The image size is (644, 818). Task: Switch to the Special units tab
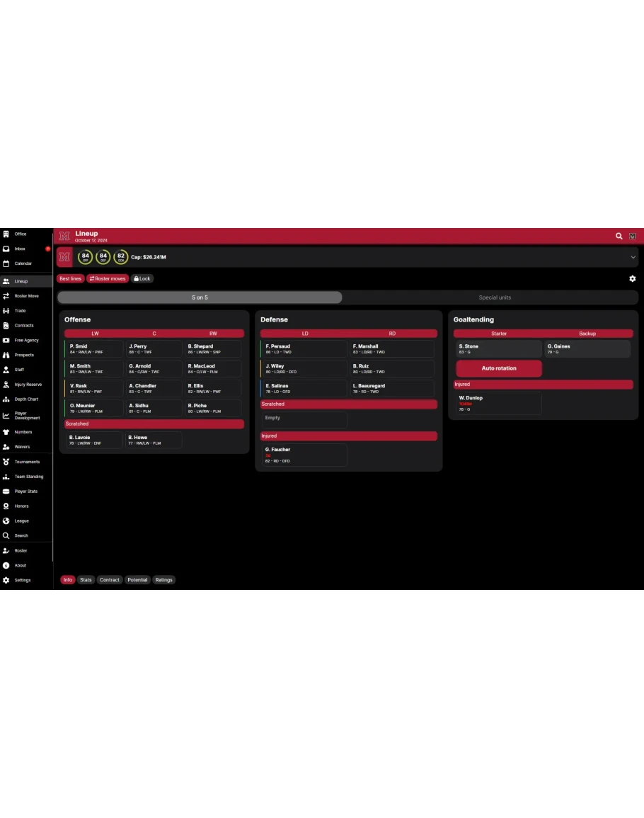point(495,297)
